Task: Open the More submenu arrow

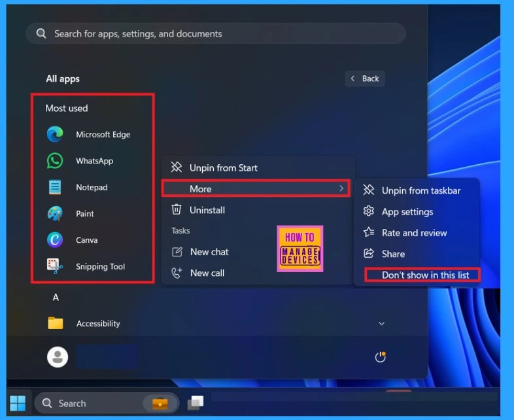Action: tap(341, 188)
